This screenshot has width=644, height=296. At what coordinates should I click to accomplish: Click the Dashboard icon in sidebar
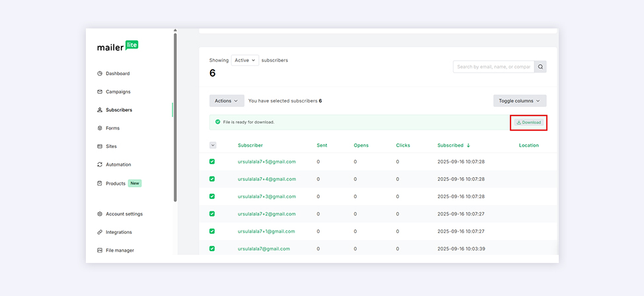coord(100,73)
